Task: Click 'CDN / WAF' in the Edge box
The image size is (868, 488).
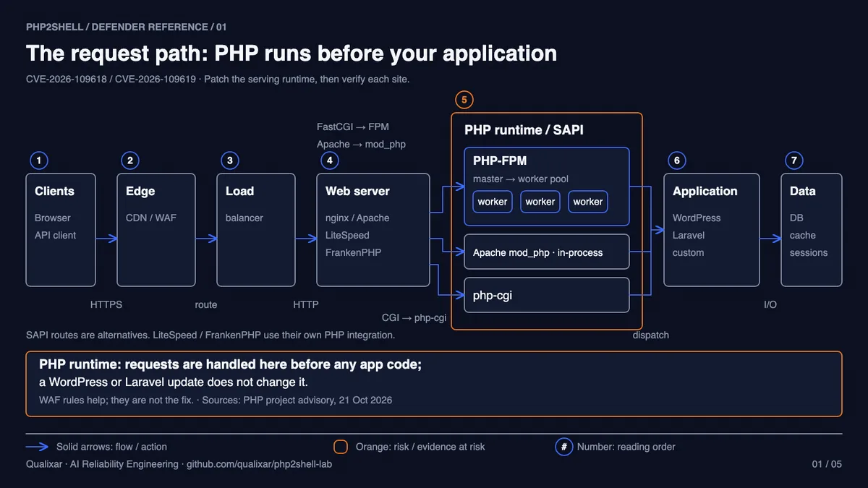Action: pyautogui.click(x=151, y=218)
